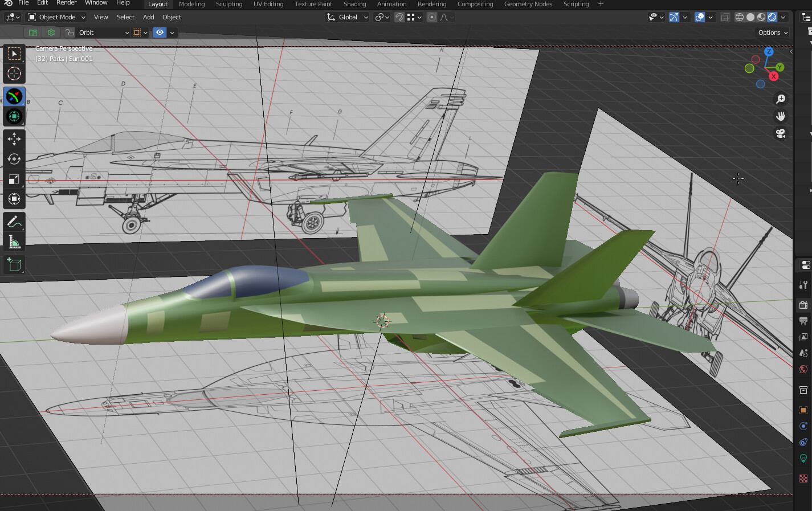Open the Object Data properties tab

(803, 458)
